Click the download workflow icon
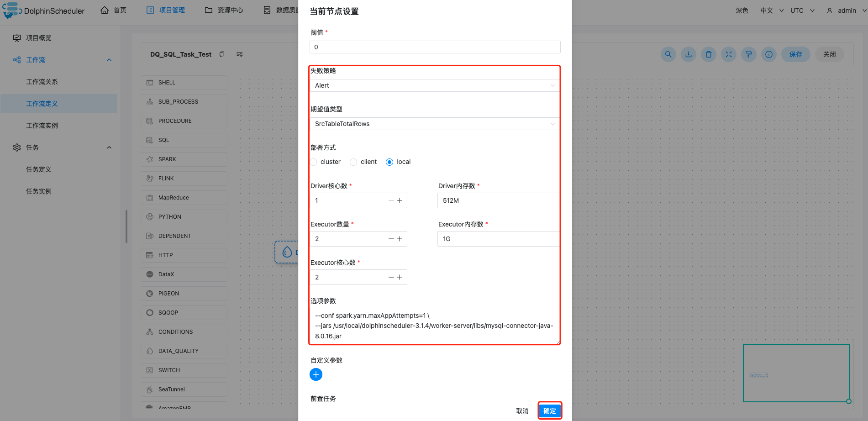Image resolution: width=868 pixels, height=421 pixels. (689, 54)
